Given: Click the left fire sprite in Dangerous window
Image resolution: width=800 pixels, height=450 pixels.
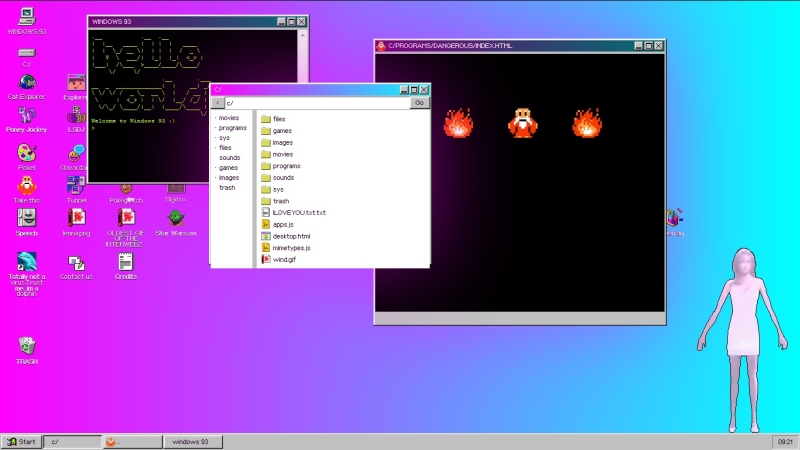Looking at the screenshot, I should point(458,123).
